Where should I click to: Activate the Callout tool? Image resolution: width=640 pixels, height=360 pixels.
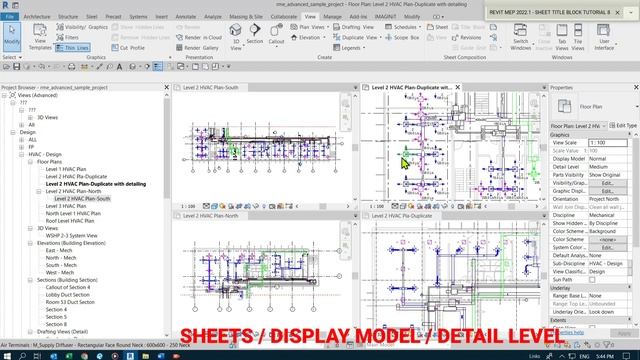click(x=276, y=35)
